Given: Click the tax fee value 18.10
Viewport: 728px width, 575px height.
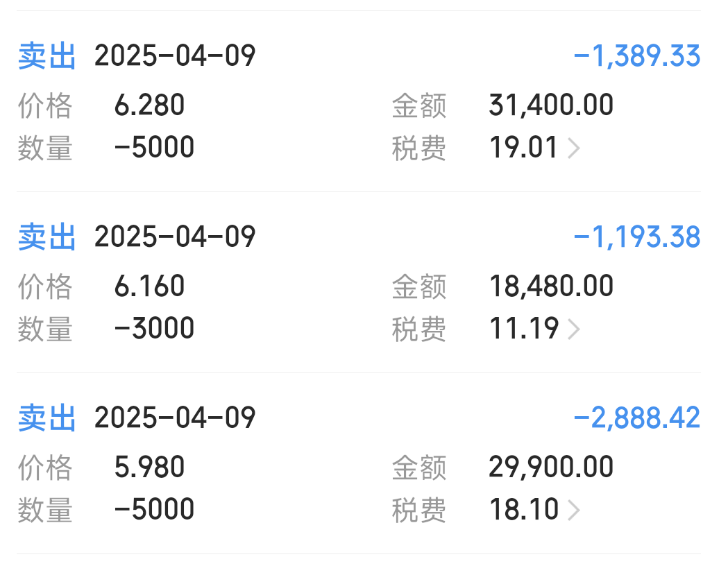Looking at the screenshot, I should [x=524, y=510].
